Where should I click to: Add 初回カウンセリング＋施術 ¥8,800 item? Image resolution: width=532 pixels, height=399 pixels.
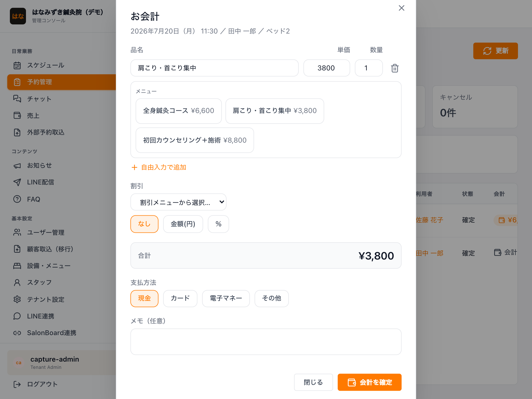click(x=195, y=140)
